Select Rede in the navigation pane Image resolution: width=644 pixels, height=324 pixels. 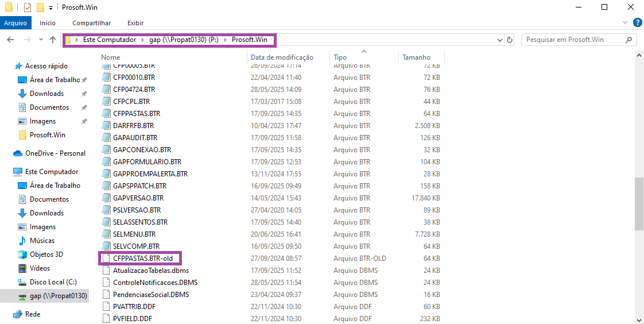tap(33, 314)
